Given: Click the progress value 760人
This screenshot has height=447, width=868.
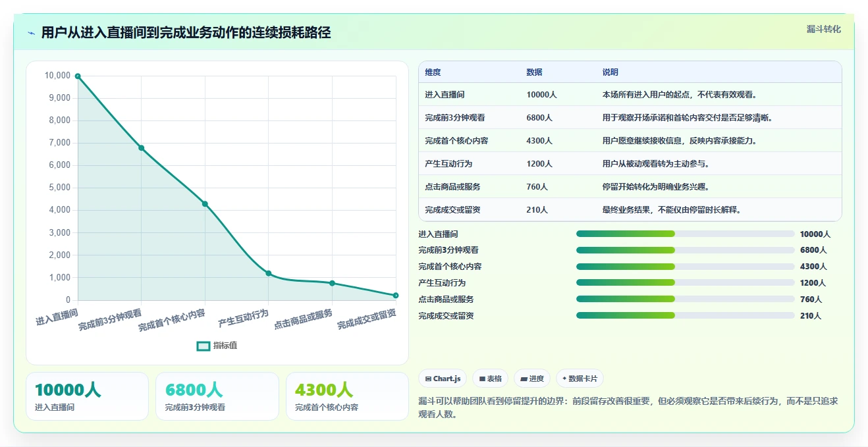Looking at the screenshot, I should (x=811, y=300).
